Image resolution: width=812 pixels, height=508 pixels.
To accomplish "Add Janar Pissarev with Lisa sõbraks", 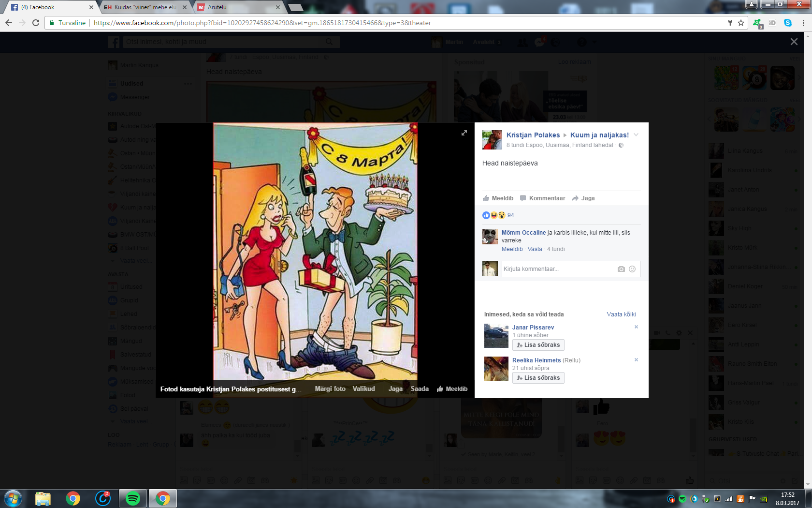I will [538, 345].
